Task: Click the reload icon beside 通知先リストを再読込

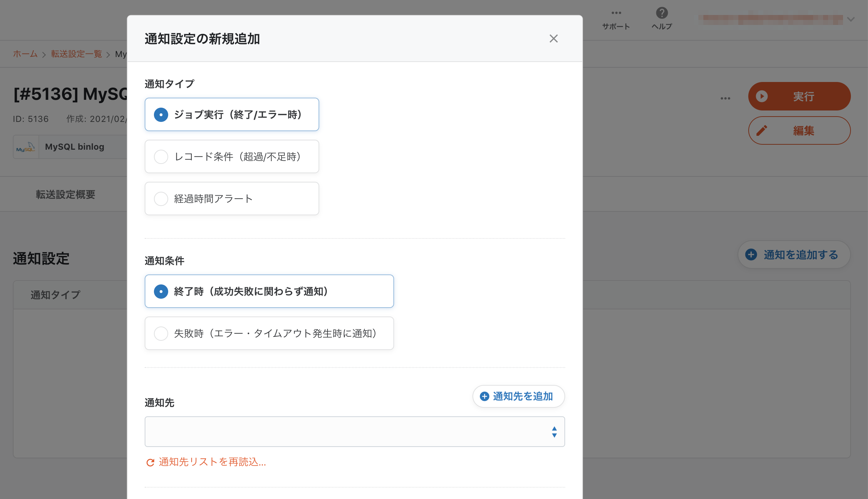Action: point(150,462)
